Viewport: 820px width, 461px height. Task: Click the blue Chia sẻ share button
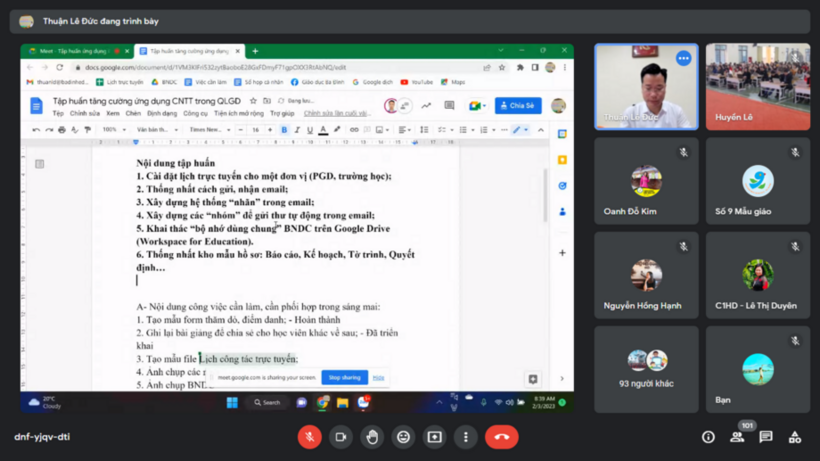(x=517, y=105)
